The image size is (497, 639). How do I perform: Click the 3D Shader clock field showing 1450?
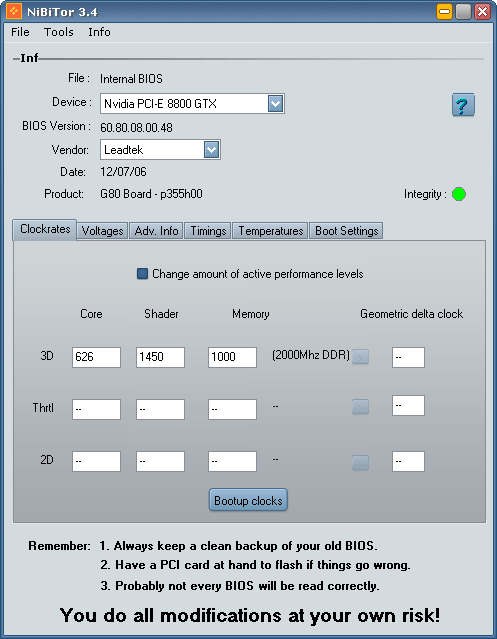pos(161,357)
